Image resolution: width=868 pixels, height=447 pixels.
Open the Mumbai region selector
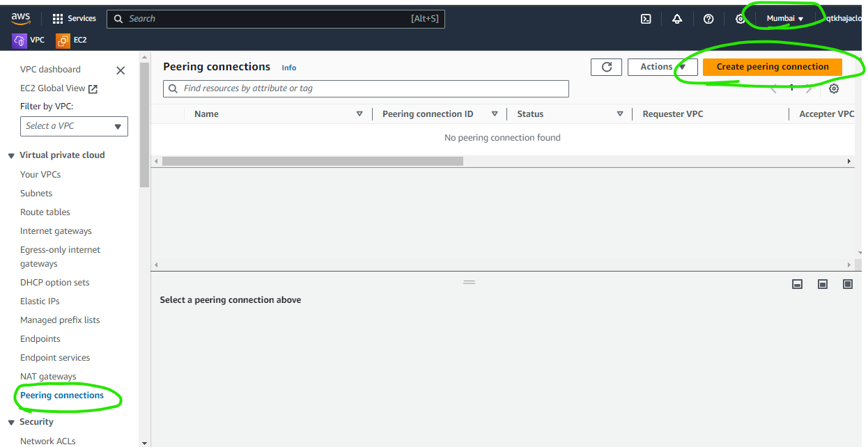[x=785, y=19]
